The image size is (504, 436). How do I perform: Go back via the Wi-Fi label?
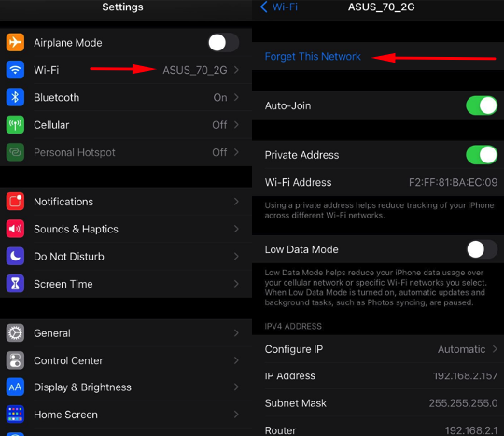click(x=285, y=7)
